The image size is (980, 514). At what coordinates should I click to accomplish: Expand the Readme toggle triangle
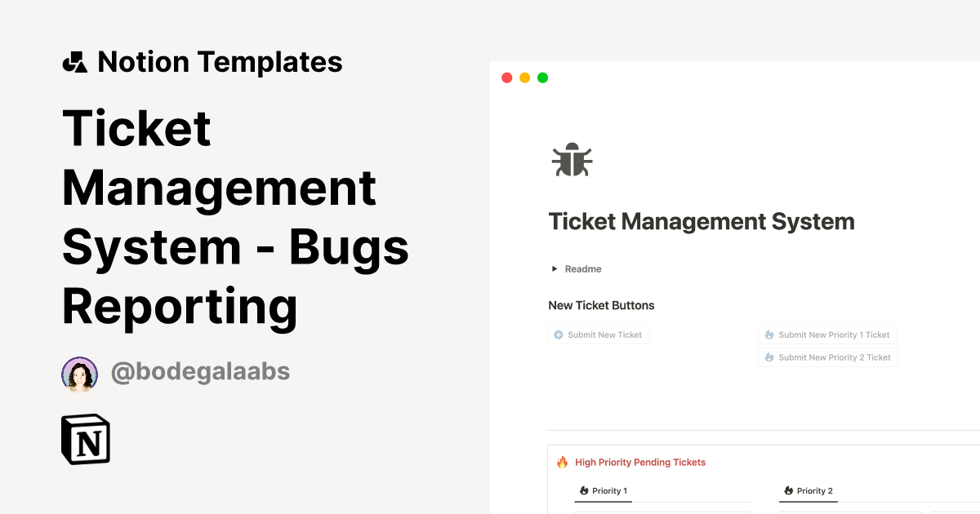tap(555, 269)
